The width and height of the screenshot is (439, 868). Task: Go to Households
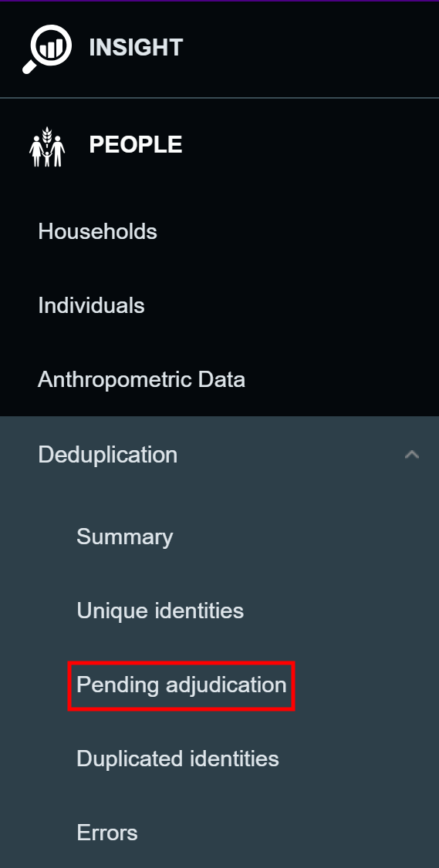(x=97, y=231)
